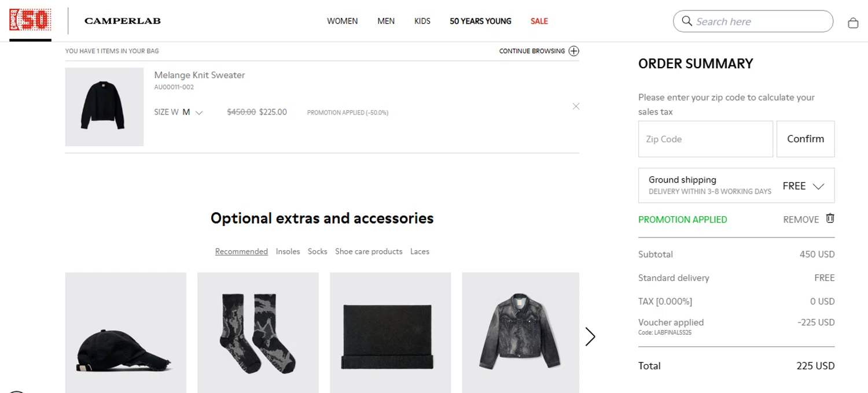Open the Women menu
Image resolution: width=868 pixels, height=393 pixels.
pyautogui.click(x=343, y=21)
